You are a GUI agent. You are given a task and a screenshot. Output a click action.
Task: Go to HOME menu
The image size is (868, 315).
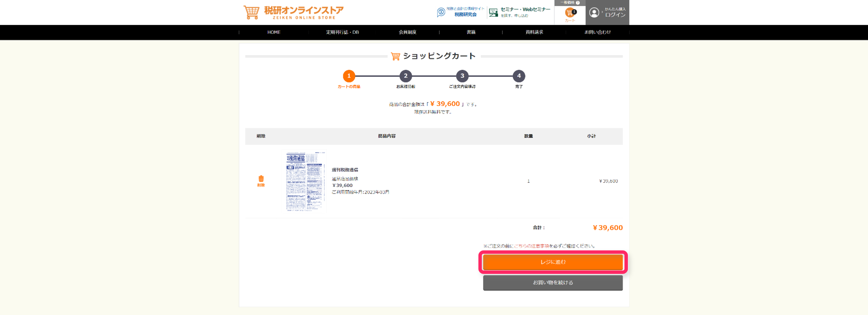(x=274, y=32)
